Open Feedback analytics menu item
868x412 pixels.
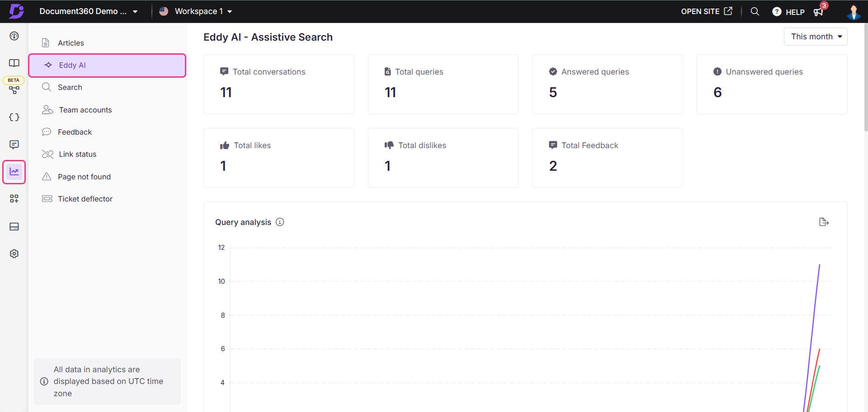[107, 132]
